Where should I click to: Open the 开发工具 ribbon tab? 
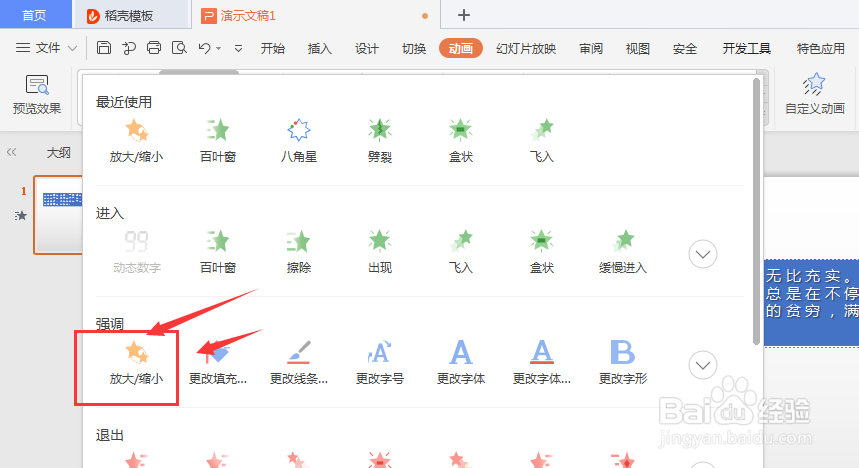pyautogui.click(x=747, y=48)
